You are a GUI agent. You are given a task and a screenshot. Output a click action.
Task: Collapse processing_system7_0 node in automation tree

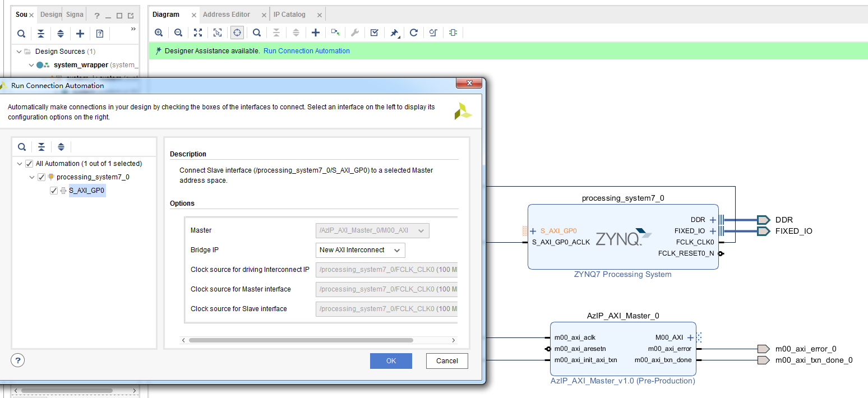[x=32, y=177]
